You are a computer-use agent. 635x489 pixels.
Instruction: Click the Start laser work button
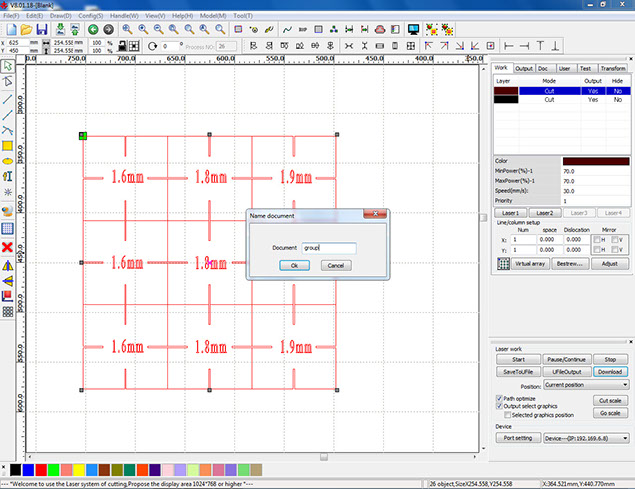coord(518,359)
